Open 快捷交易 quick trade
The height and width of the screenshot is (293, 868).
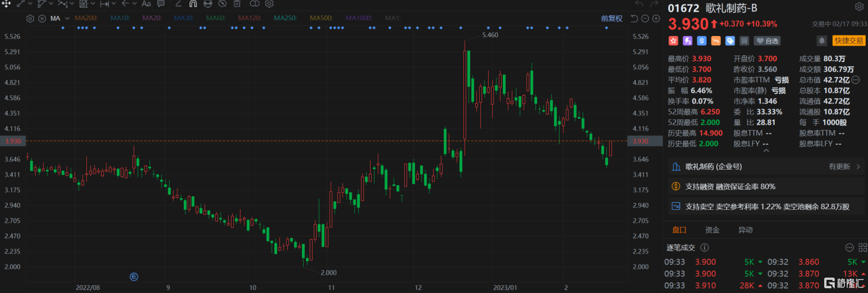tap(849, 41)
